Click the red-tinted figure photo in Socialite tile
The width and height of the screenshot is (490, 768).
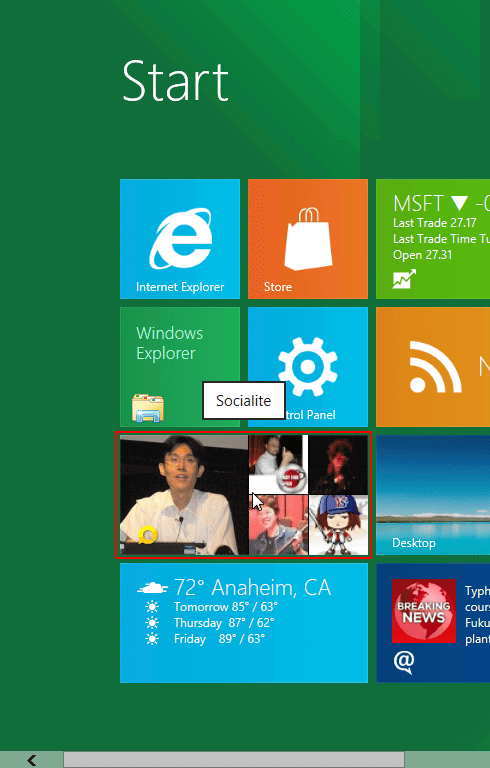pyautogui.click(x=338, y=465)
